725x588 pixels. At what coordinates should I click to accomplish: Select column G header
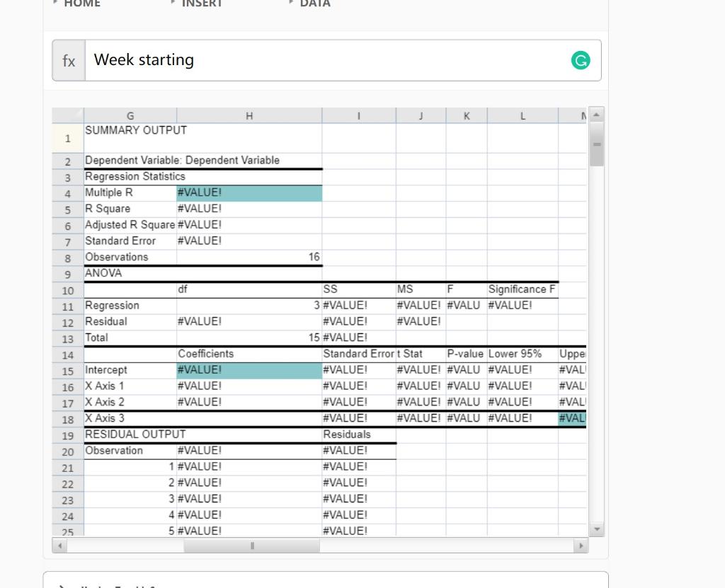tap(130, 115)
